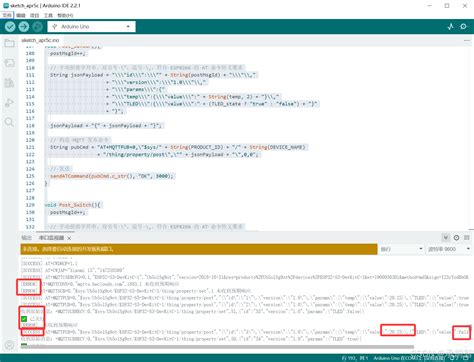This screenshot has height=362, width=474.
Task: Switch to the Output tab
Action: 26,238
